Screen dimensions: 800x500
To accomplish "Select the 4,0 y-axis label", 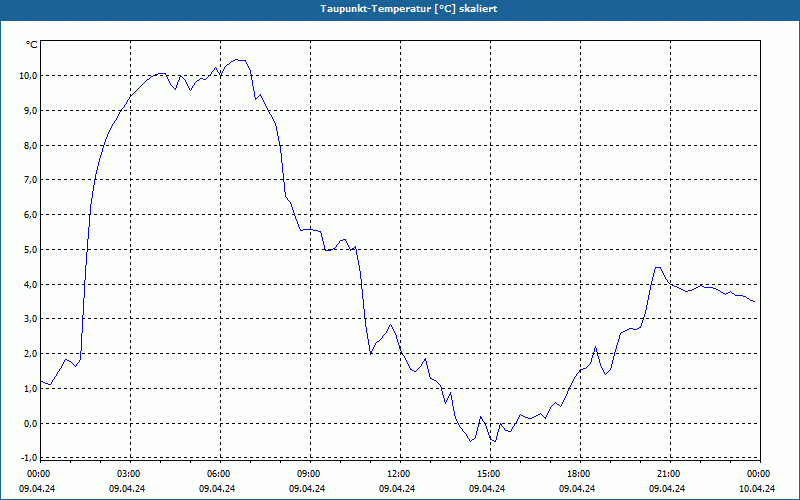I will click(x=30, y=284).
